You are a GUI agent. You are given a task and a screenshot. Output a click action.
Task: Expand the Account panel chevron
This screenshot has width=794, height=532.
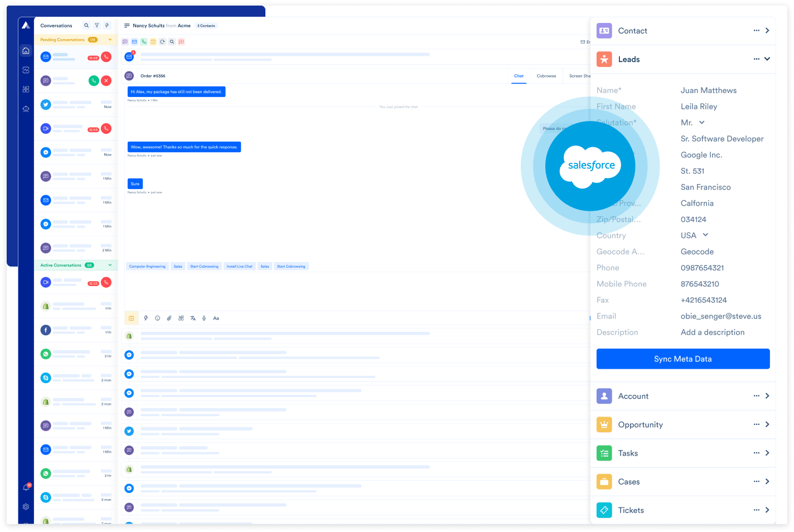tap(767, 396)
